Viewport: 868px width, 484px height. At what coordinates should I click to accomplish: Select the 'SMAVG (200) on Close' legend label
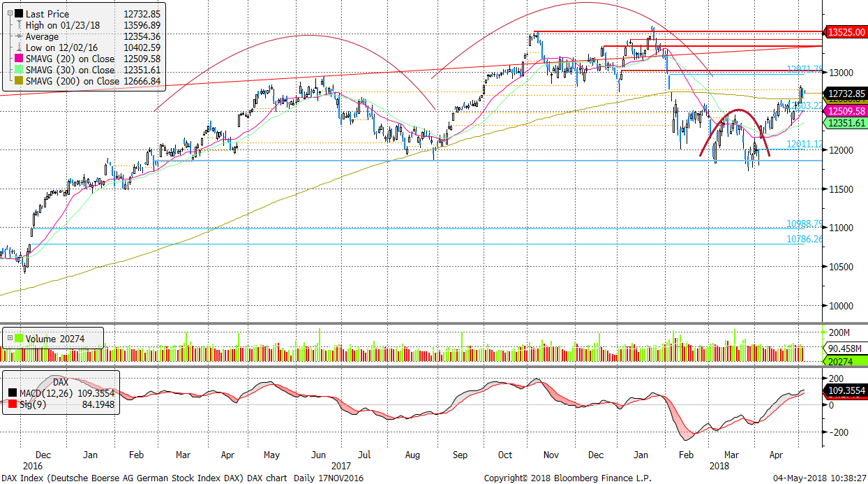73,81
